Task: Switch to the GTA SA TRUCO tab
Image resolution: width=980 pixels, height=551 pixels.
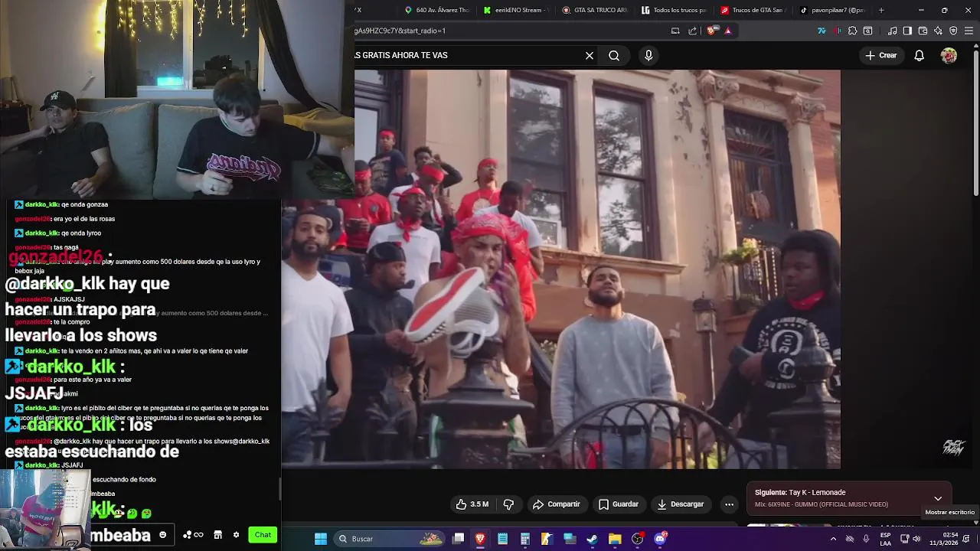Action: coord(594,10)
